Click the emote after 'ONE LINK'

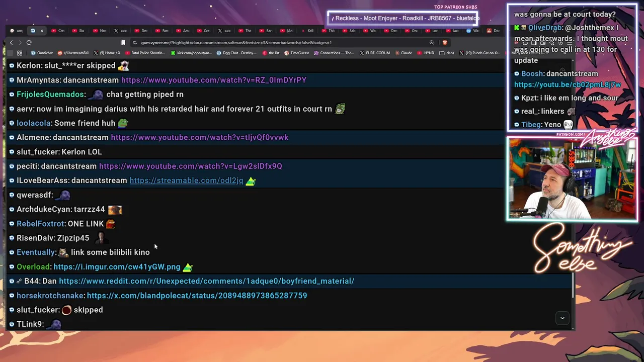(111, 224)
